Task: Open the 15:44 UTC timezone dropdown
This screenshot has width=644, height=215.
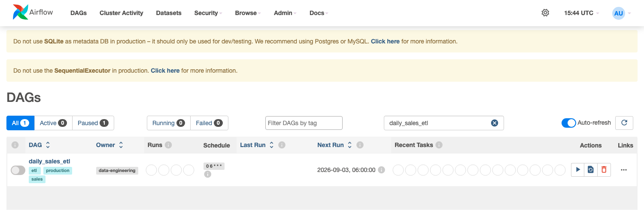Action: coord(581,13)
